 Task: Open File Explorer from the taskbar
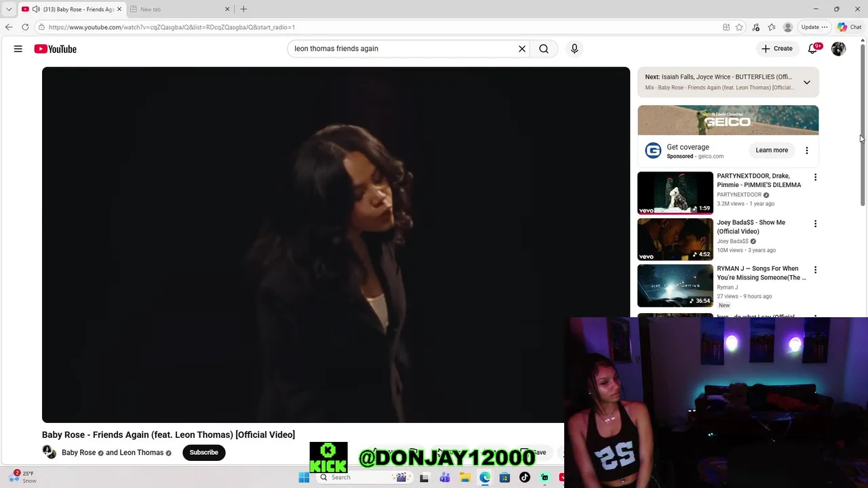[465, 477]
